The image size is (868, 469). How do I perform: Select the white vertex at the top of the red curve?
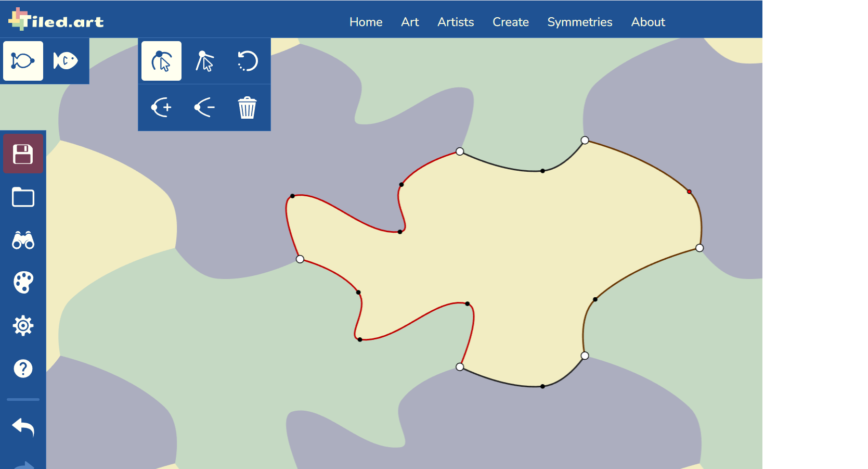click(x=460, y=151)
